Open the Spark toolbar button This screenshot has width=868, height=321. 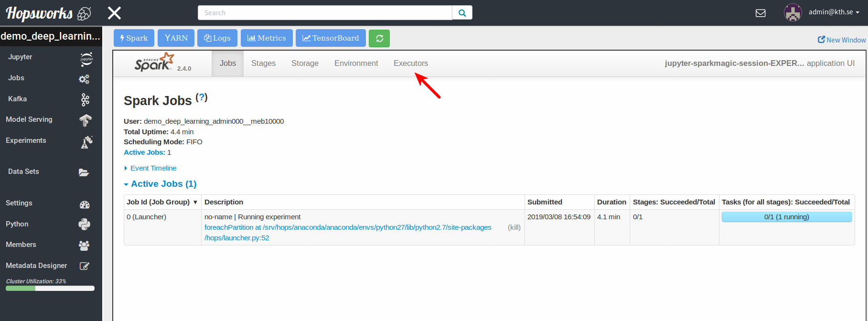[x=134, y=38]
